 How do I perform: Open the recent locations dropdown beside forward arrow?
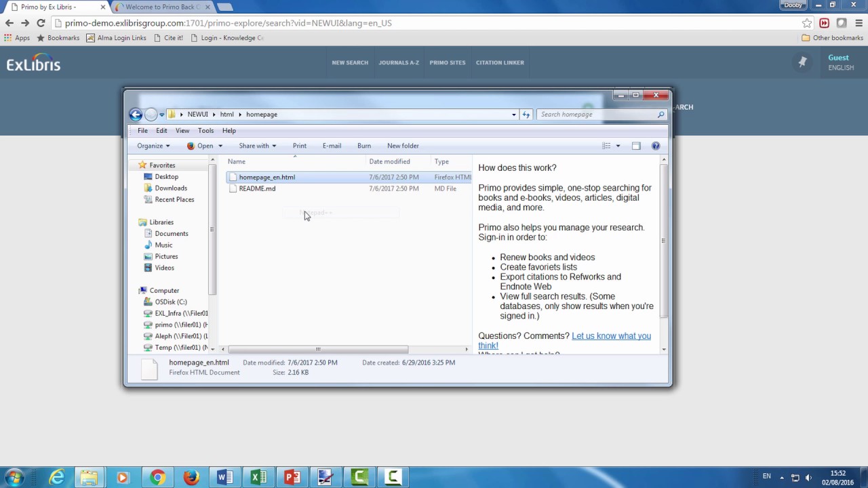[x=161, y=115]
